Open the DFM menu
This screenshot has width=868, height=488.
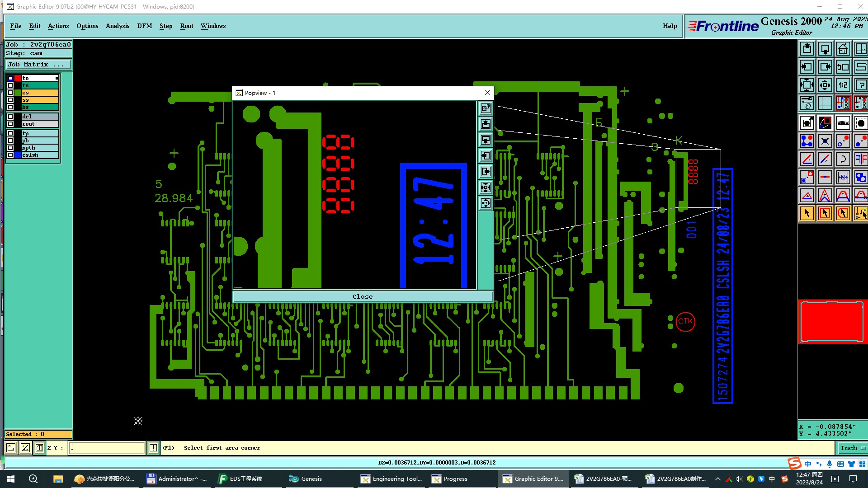pyautogui.click(x=144, y=26)
